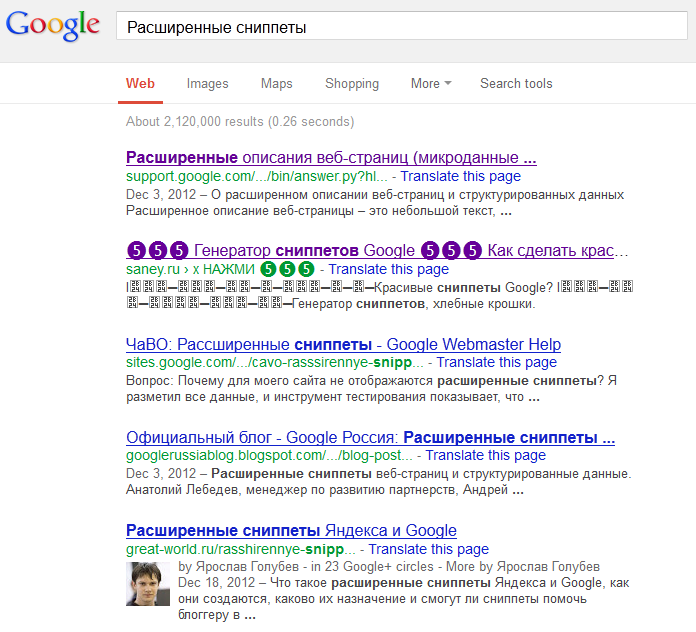This screenshot has height=632, width=696.
Task: Select the Web tab
Action: click(140, 83)
